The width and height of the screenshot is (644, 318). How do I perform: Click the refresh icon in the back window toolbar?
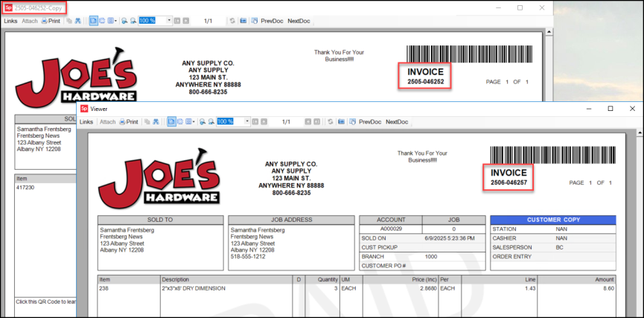click(x=232, y=21)
